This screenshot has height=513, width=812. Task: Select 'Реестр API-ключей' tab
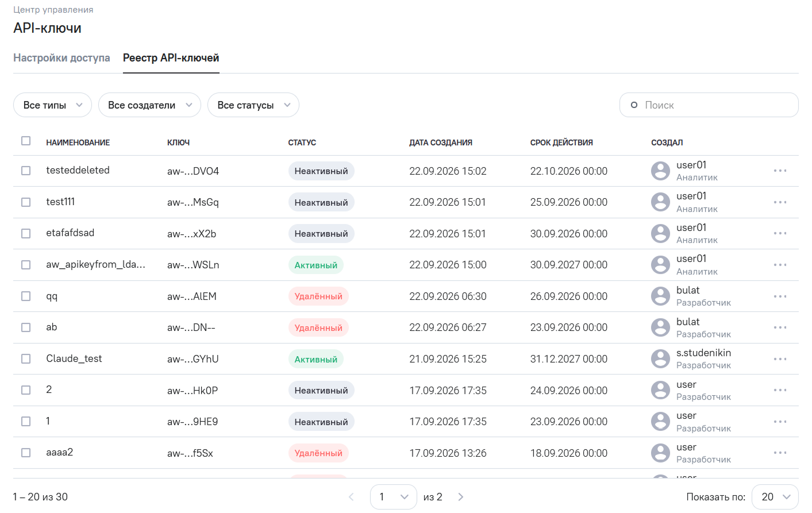point(171,58)
